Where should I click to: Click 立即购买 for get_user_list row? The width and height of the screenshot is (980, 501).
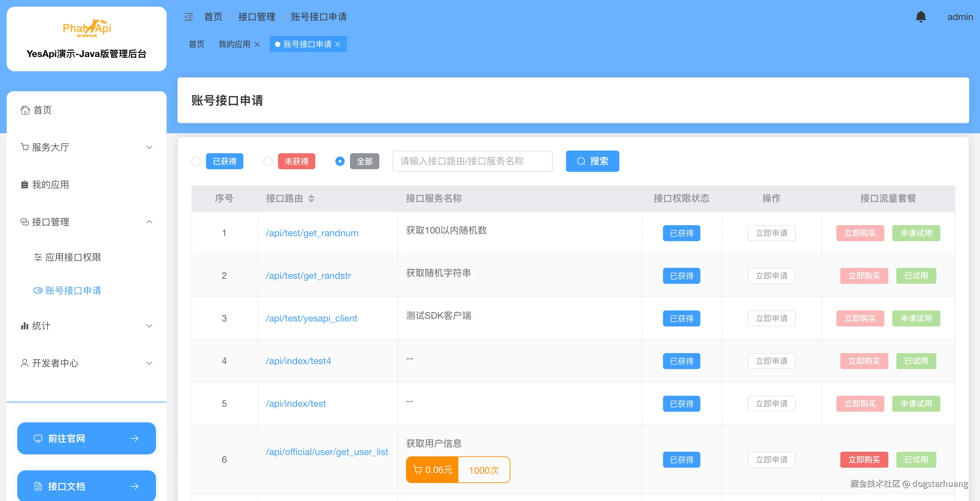click(x=864, y=460)
